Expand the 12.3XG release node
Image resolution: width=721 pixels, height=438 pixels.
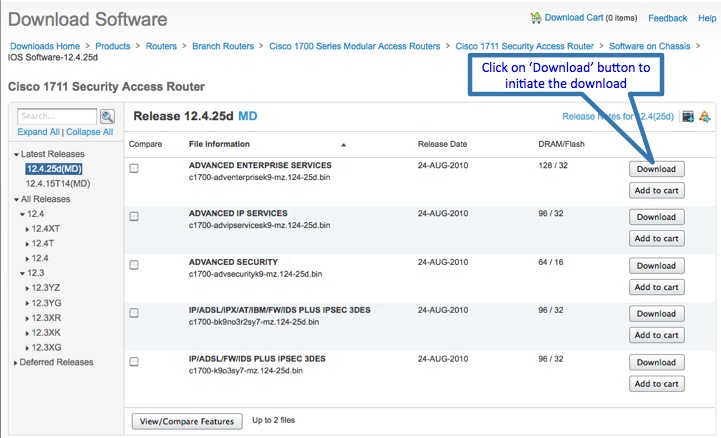click(x=27, y=348)
